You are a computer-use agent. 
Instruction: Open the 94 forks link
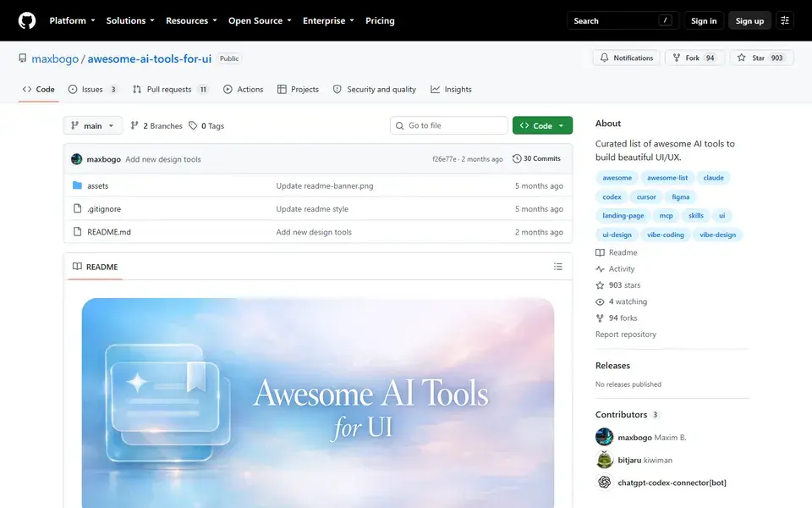pyautogui.click(x=617, y=318)
